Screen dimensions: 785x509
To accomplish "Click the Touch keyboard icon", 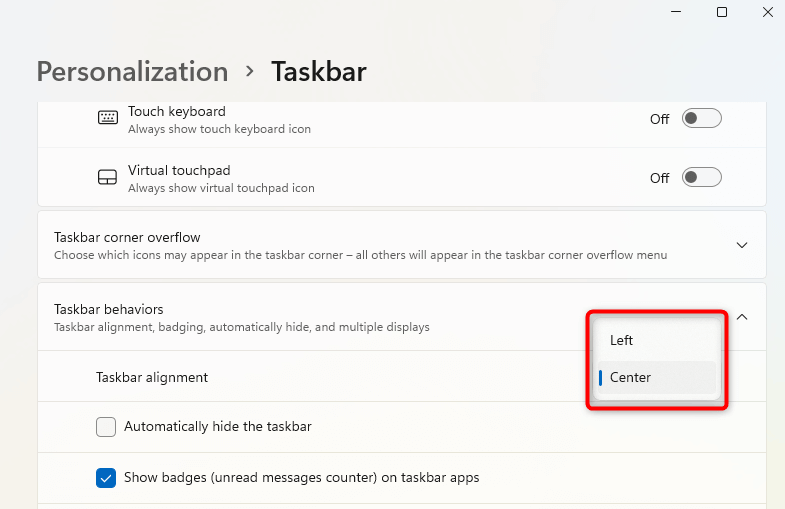I will (x=107, y=119).
